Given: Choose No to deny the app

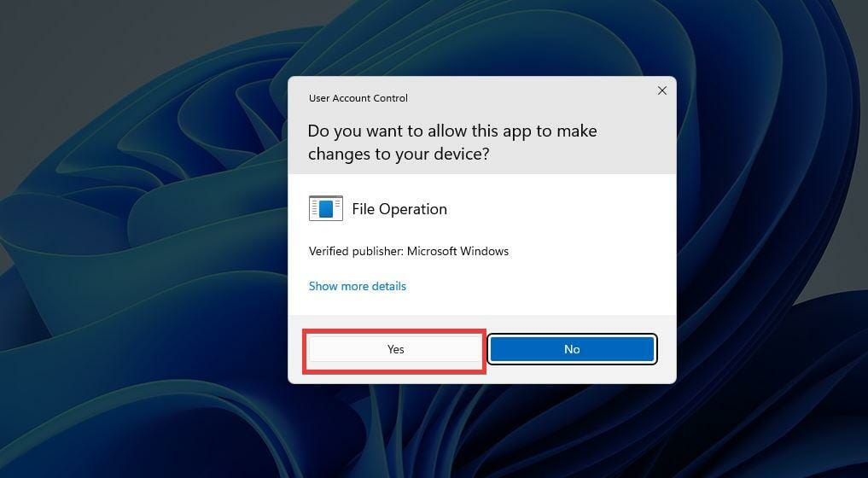Looking at the screenshot, I should point(572,349).
